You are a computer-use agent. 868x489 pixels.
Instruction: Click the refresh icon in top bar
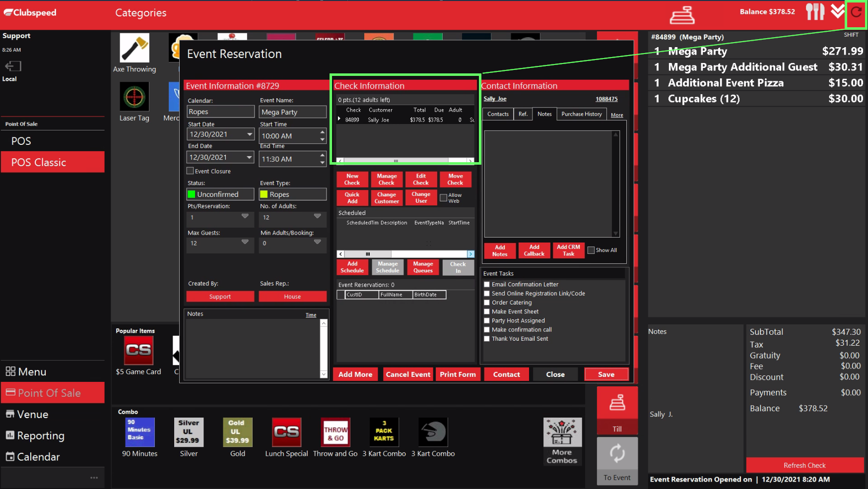(x=856, y=12)
